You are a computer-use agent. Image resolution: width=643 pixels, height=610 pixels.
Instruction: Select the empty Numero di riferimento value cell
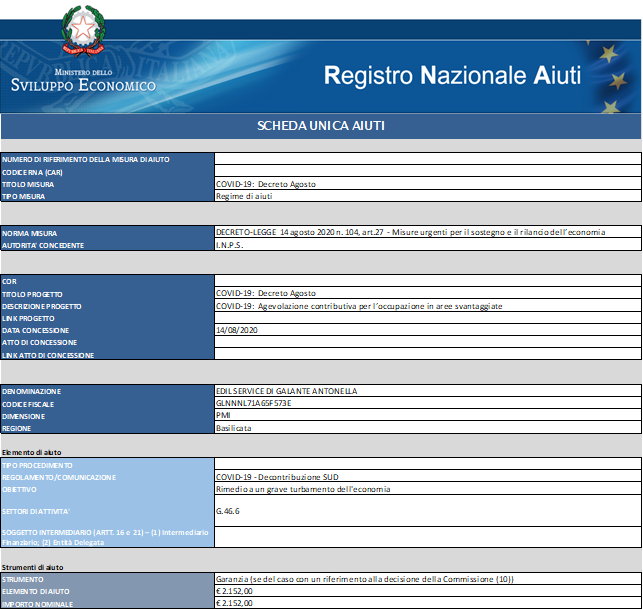click(428, 159)
